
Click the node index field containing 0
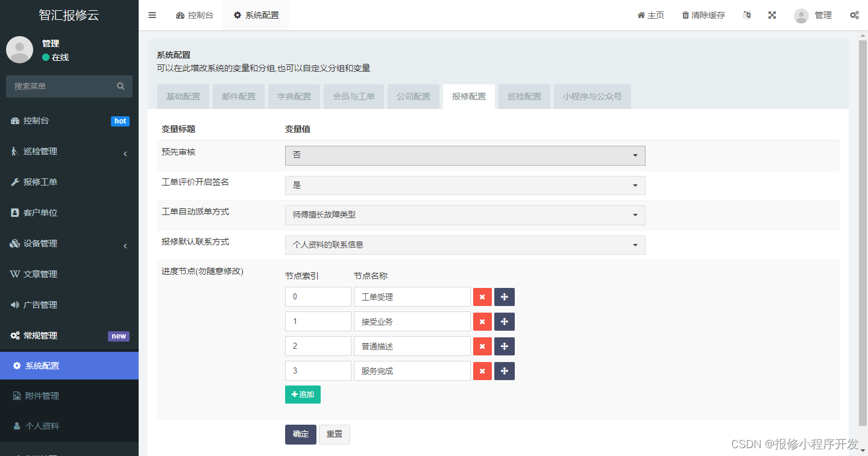pyautogui.click(x=318, y=297)
